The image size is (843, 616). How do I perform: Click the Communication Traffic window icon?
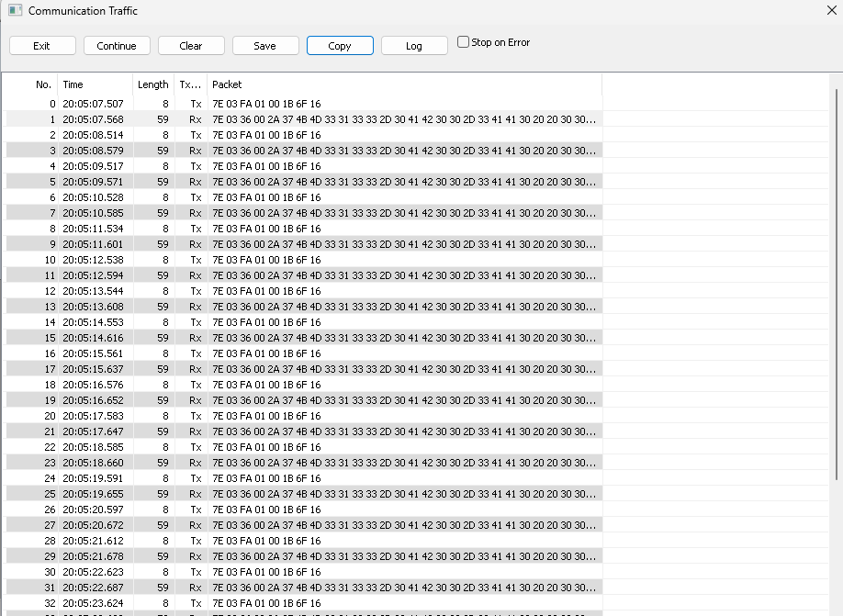click(15, 10)
